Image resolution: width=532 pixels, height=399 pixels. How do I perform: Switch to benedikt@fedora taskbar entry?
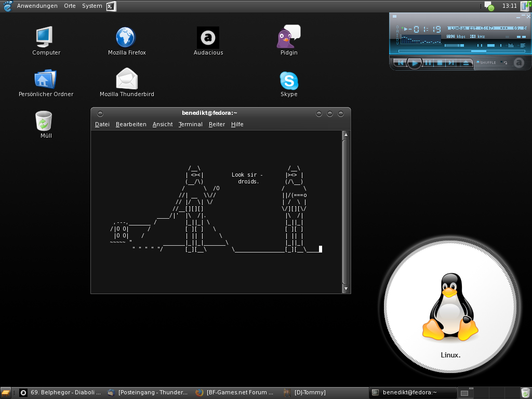[x=412, y=393]
